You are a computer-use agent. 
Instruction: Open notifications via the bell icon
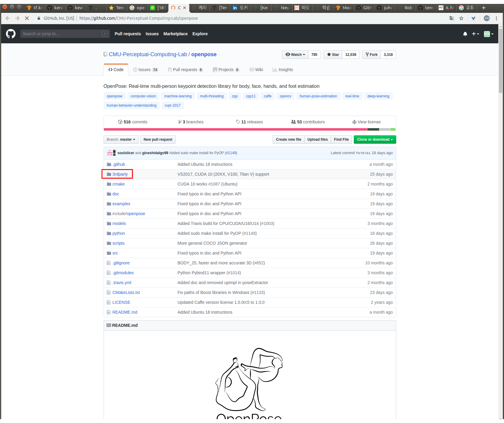[x=465, y=34]
